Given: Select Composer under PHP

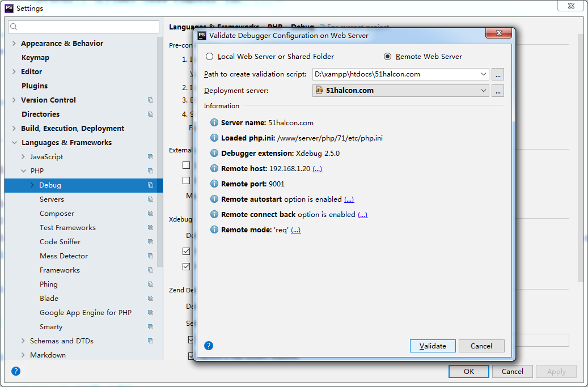Looking at the screenshot, I should (57, 214).
